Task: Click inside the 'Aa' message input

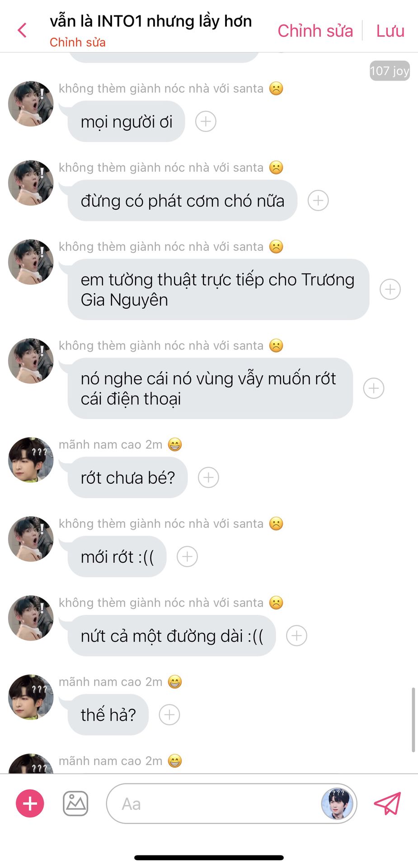Action: [x=212, y=804]
